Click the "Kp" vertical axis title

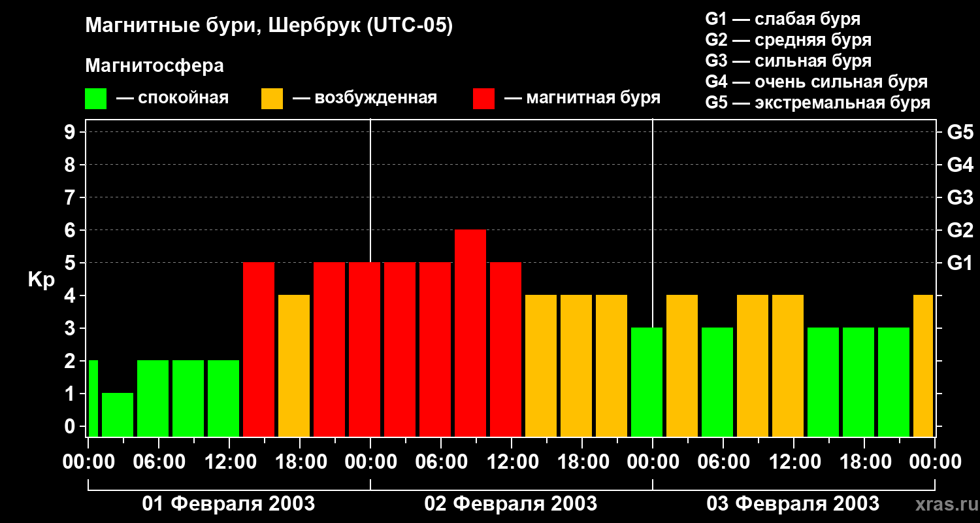[42, 279]
